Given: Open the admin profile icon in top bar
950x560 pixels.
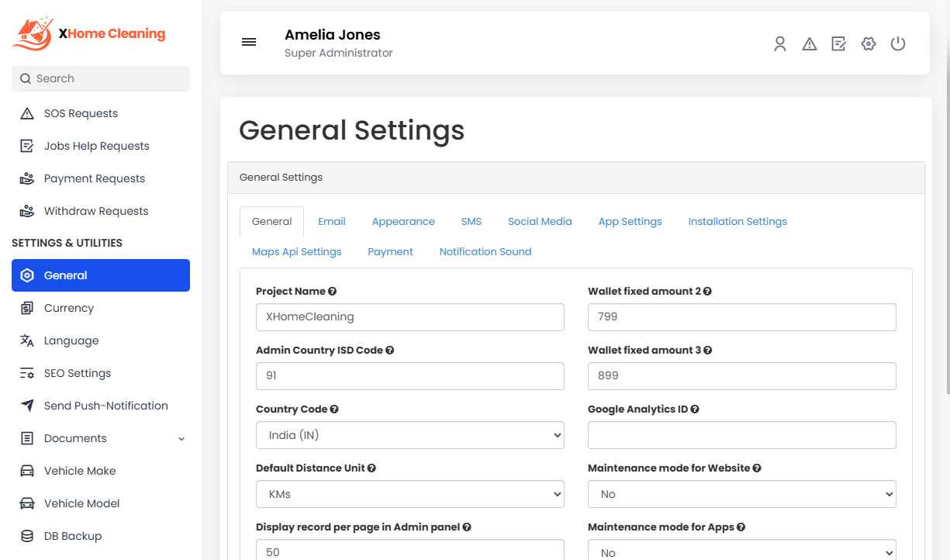Looking at the screenshot, I should pos(779,44).
